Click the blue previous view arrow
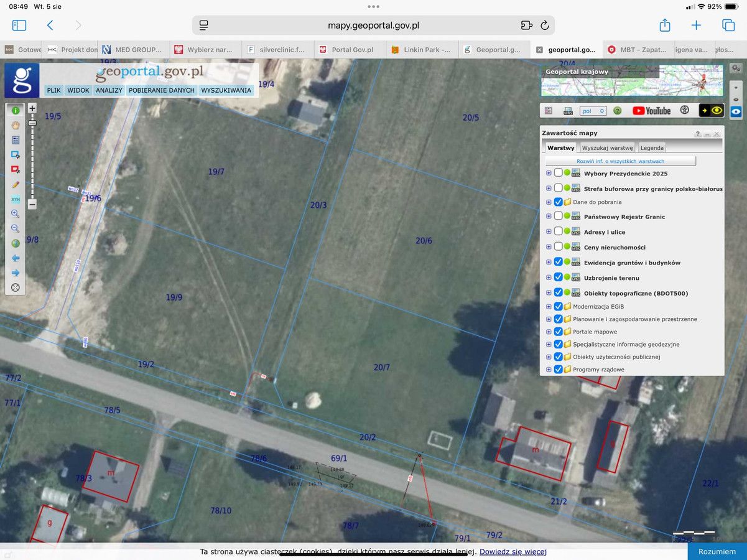 (16, 258)
